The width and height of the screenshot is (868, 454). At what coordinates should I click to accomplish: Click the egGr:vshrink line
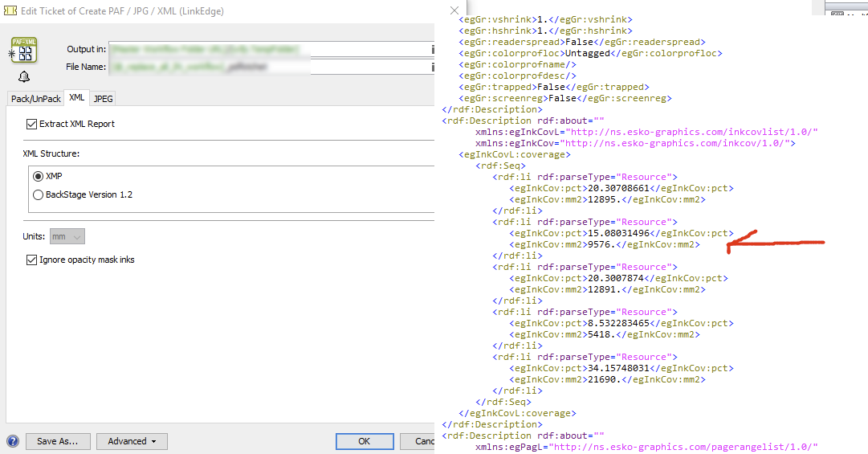coord(545,19)
